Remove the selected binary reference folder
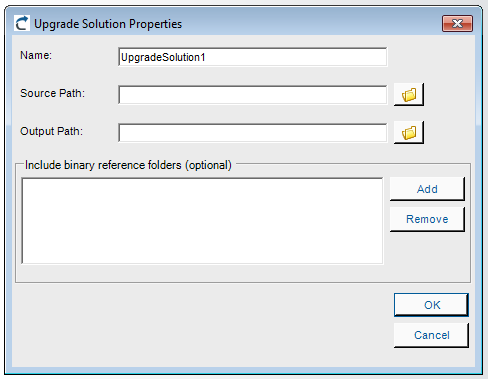Image resolution: width=488 pixels, height=379 pixels. (x=427, y=219)
